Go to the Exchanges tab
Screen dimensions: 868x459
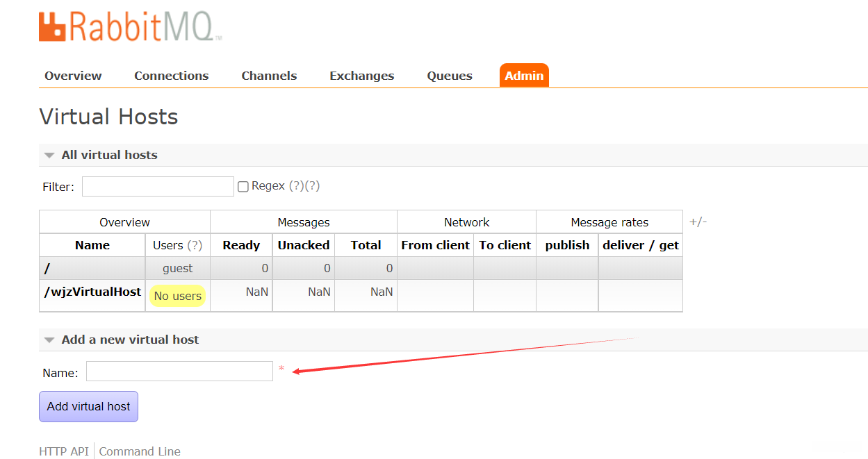click(x=361, y=76)
